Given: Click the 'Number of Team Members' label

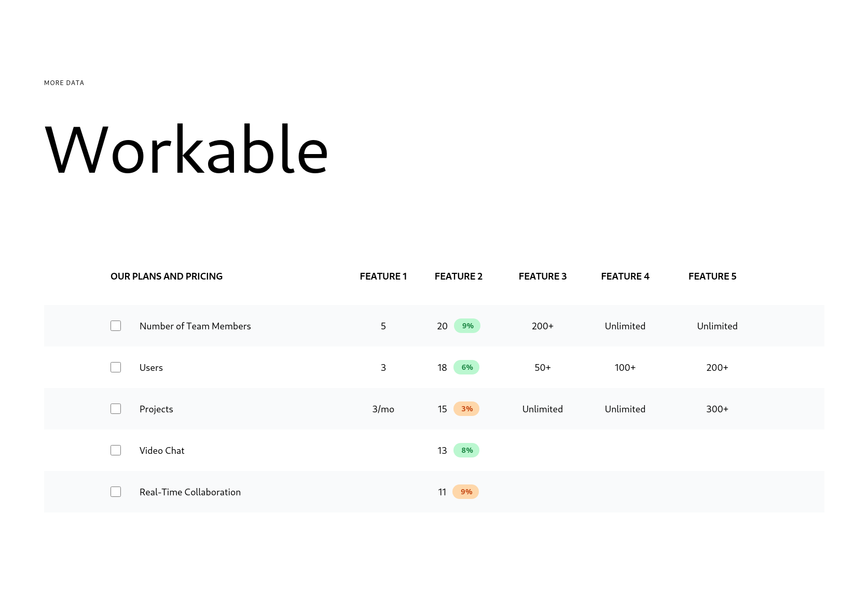Looking at the screenshot, I should 195,326.
